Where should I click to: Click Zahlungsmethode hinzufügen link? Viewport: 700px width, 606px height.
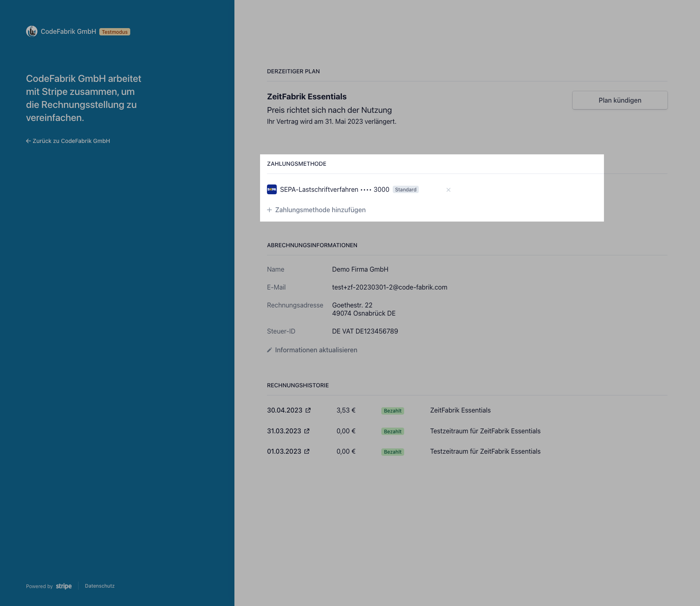316,210
